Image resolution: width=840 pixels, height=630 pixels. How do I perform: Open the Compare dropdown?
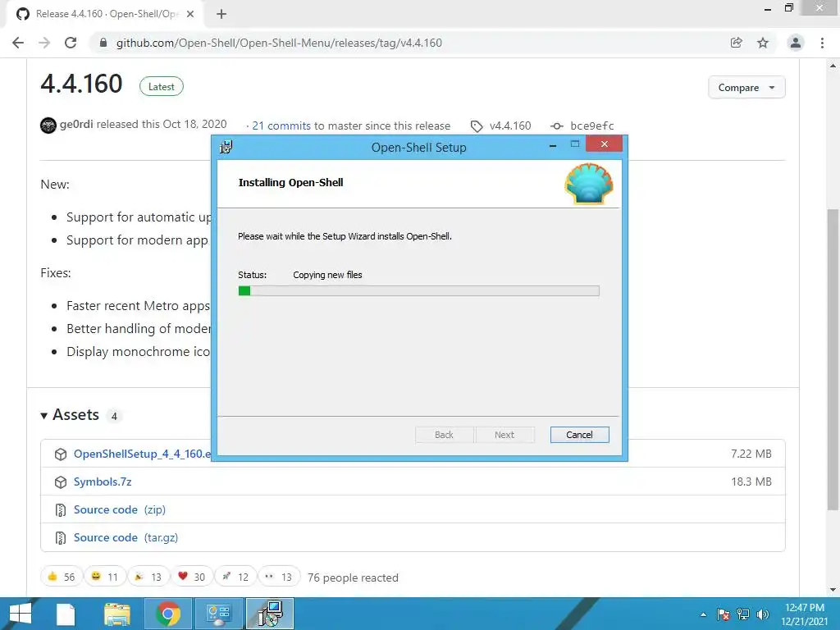(746, 87)
